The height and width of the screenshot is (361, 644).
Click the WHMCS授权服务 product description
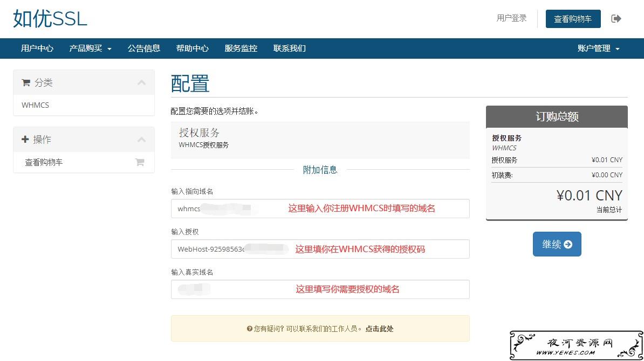(204, 145)
